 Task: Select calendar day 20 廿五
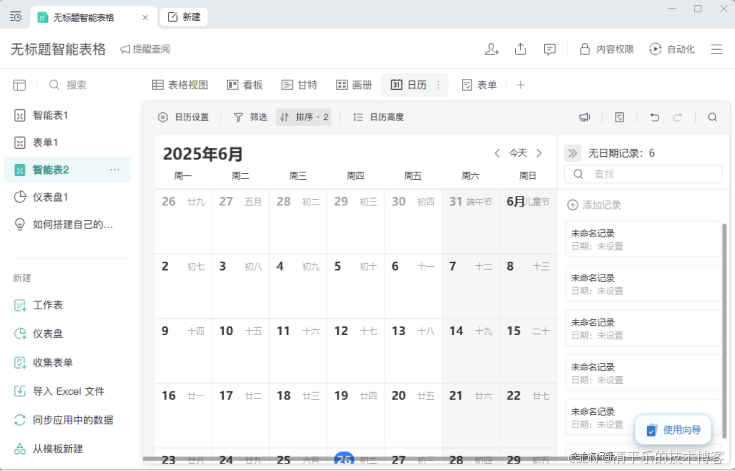[413, 416]
